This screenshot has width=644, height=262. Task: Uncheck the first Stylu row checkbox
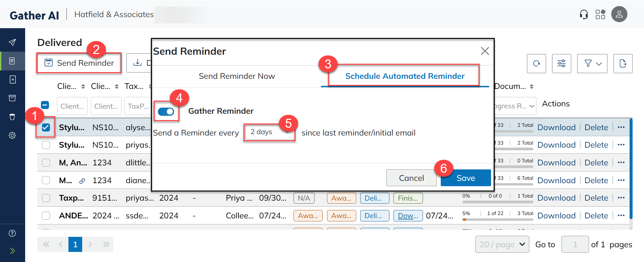pyautogui.click(x=46, y=127)
